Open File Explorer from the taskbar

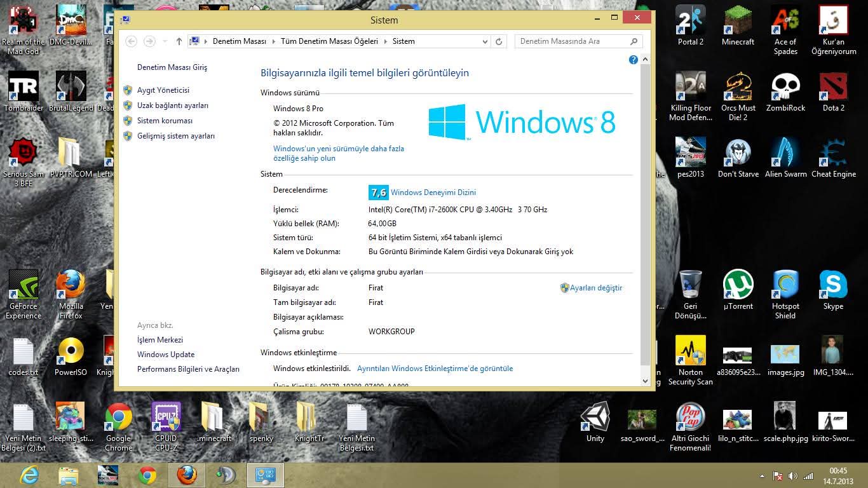(x=69, y=475)
